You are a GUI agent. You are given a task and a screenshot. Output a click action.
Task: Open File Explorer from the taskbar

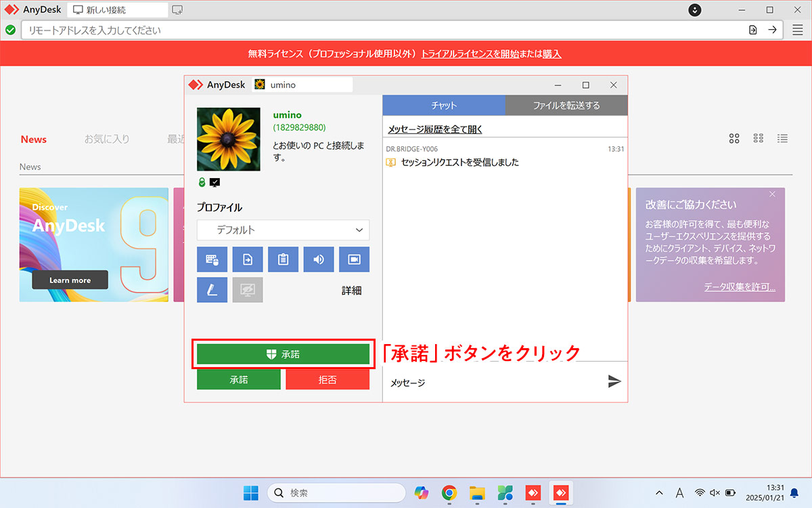pyautogui.click(x=477, y=492)
